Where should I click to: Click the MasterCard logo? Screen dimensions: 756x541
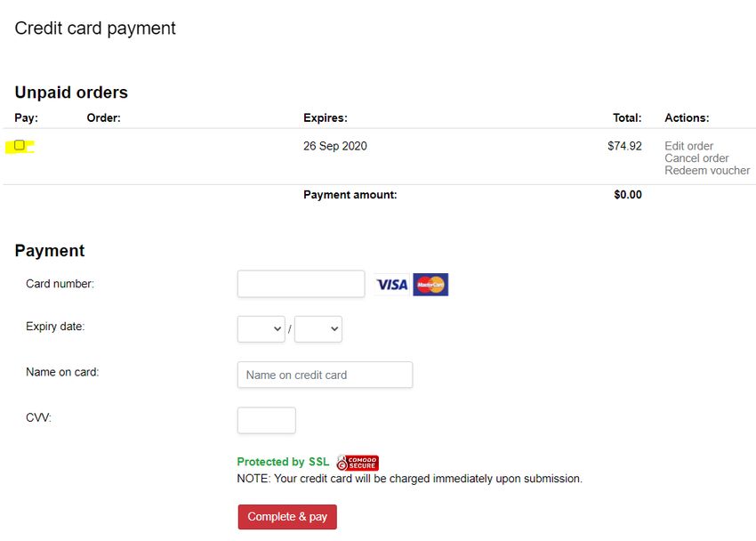point(430,285)
